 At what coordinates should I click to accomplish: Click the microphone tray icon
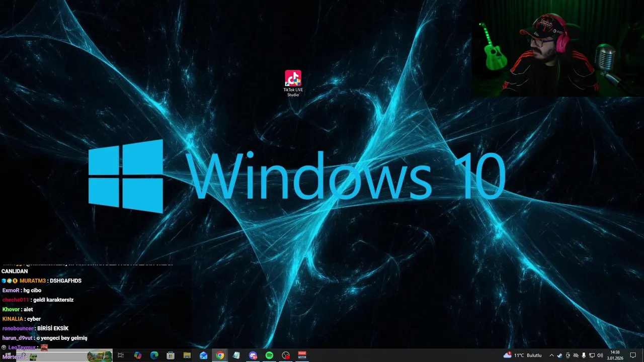(x=584, y=355)
